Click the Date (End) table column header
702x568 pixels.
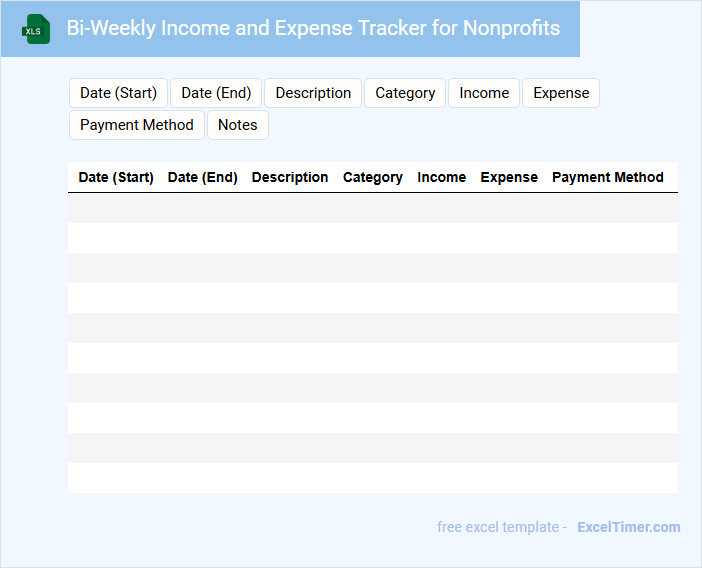[202, 177]
